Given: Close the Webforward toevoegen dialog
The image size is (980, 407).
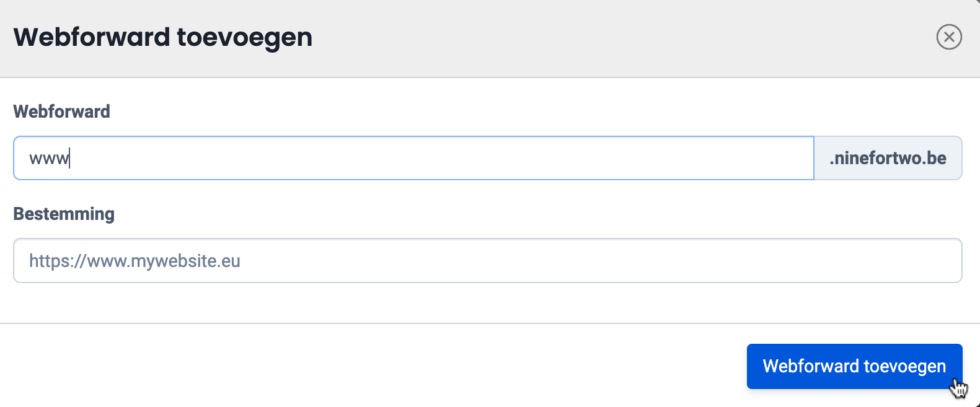Looking at the screenshot, I should coord(949,37).
